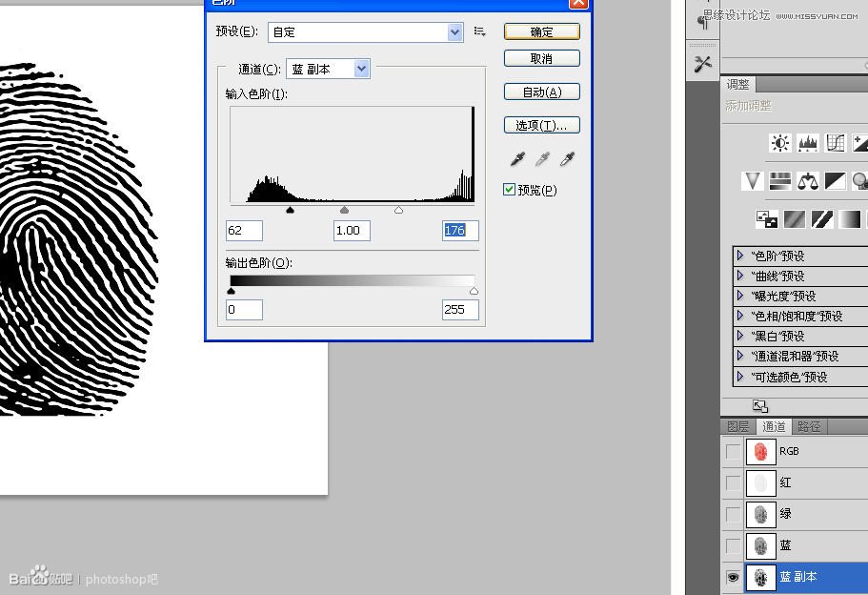Select the Brightness/Contrast adjustment icon
The width and height of the screenshot is (868, 595).
[x=779, y=142]
